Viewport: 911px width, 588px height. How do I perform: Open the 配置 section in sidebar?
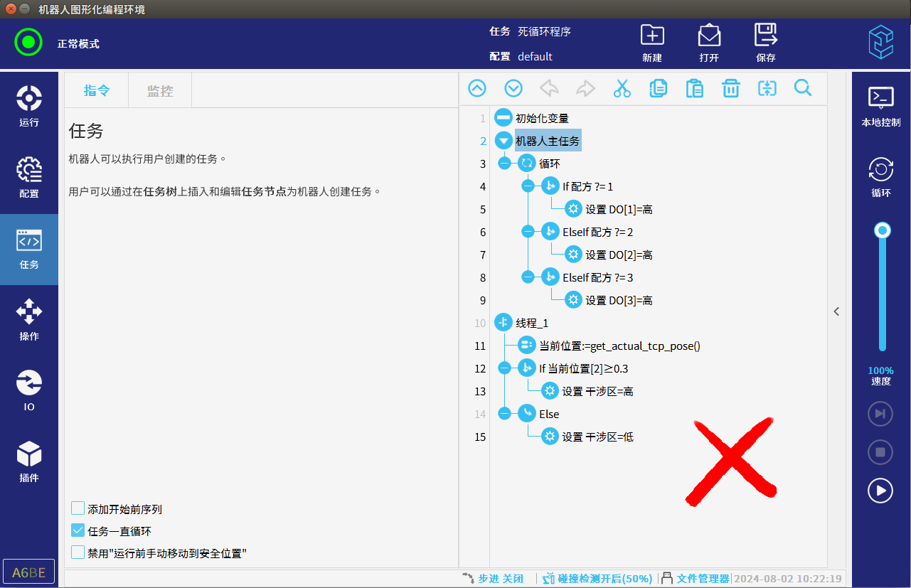point(29,178)
